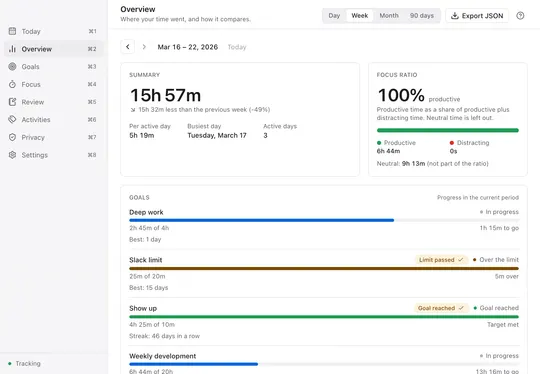The height and width of the screenshot is (374, 540).
Task: Click the Privacy shield icon
Action: click(12, 137)
